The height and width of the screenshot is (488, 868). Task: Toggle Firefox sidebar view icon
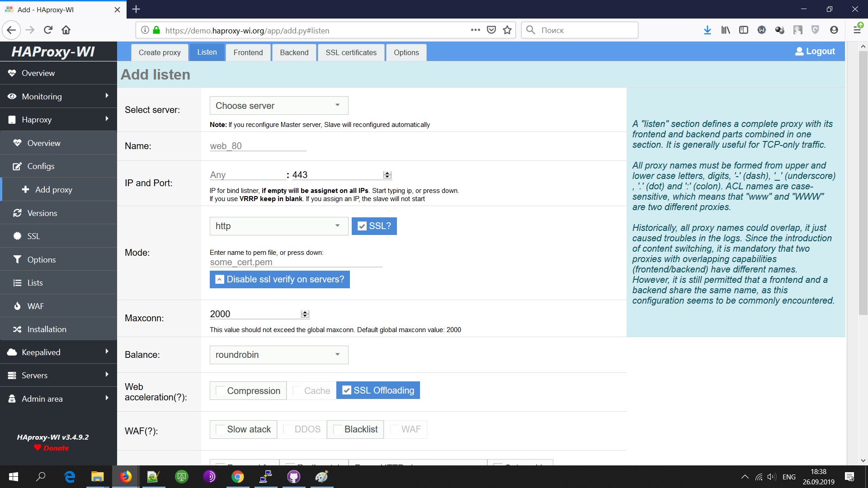pyautogui.click(x=744, y=30)
